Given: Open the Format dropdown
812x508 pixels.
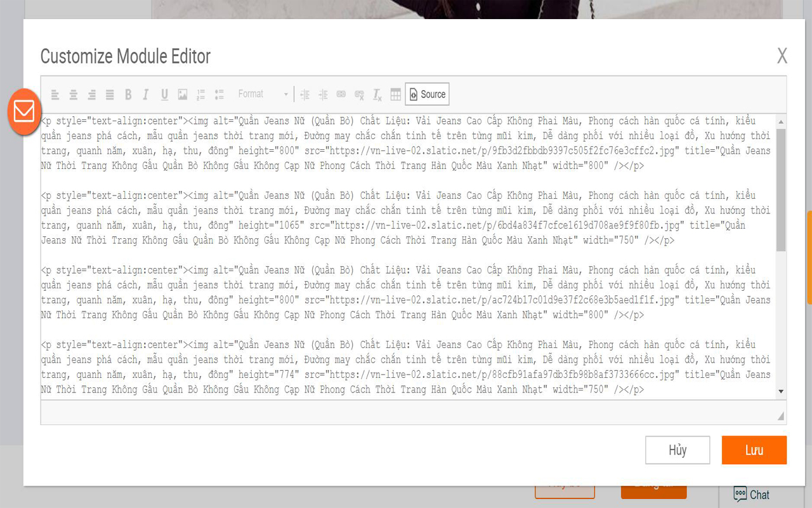Looking at the screenshot, I should click(x=263, y=95).
